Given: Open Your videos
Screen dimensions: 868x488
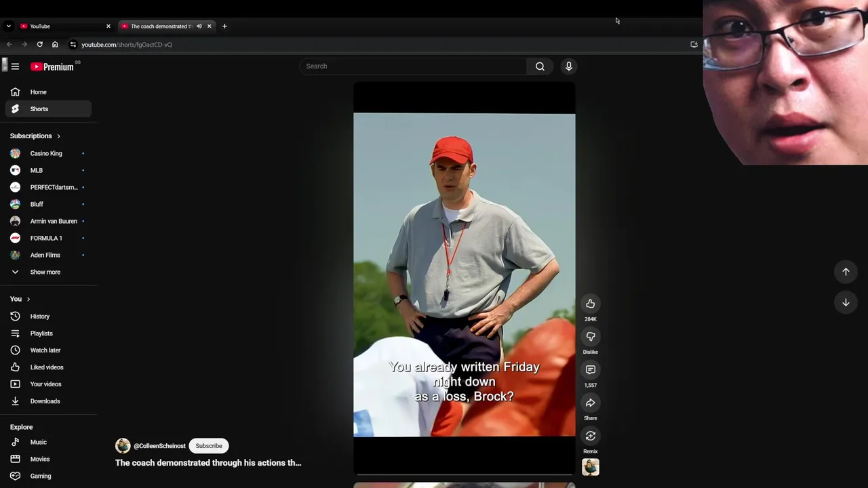Looking at the screenshot, I should click(48, 384).
